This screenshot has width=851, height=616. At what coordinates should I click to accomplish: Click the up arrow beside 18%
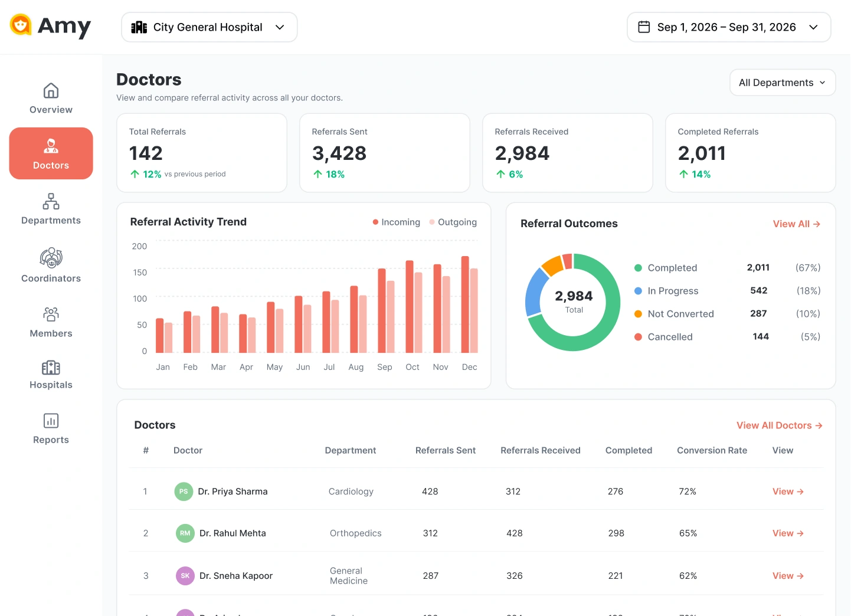coord(318,174)
